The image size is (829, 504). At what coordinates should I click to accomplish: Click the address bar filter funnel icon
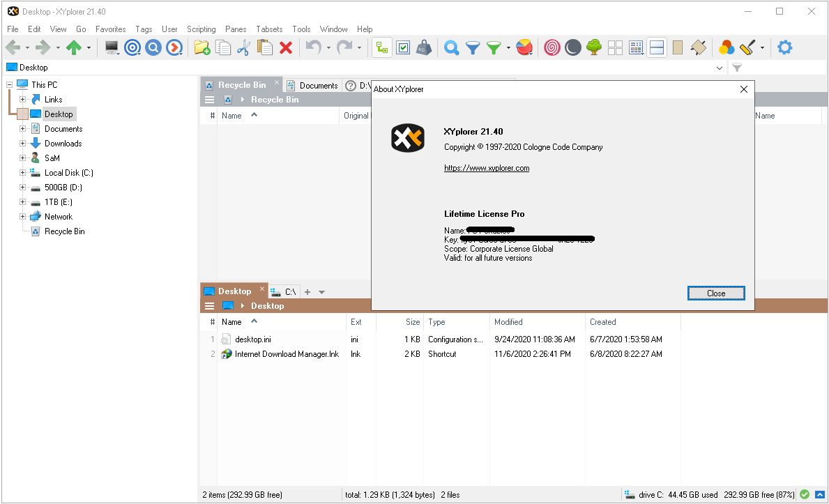[x=737, y=68]
